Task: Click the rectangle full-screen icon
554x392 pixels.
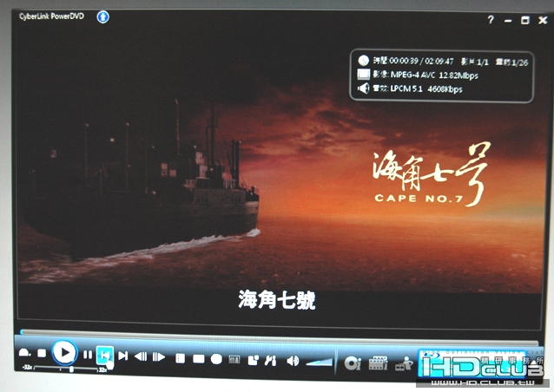Action: pos(199,359)
